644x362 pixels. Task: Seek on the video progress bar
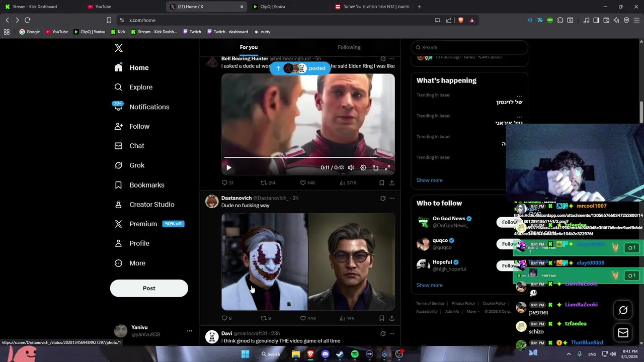tap(308, 158)
